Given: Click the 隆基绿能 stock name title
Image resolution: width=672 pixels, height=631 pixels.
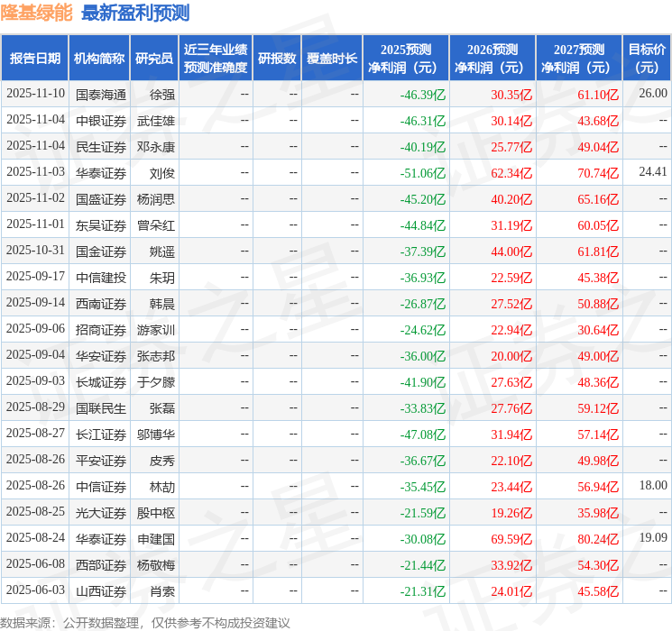Looking at the screenshot, I should click(37, 14).
